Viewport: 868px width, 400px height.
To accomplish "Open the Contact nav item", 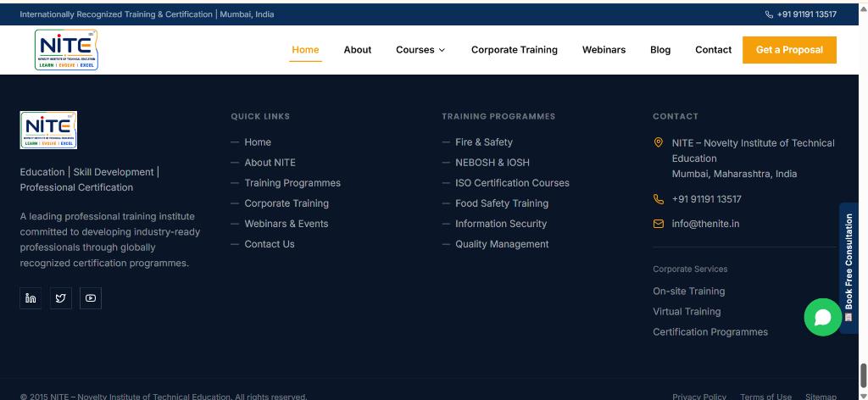I will click(x=714, y=50).
